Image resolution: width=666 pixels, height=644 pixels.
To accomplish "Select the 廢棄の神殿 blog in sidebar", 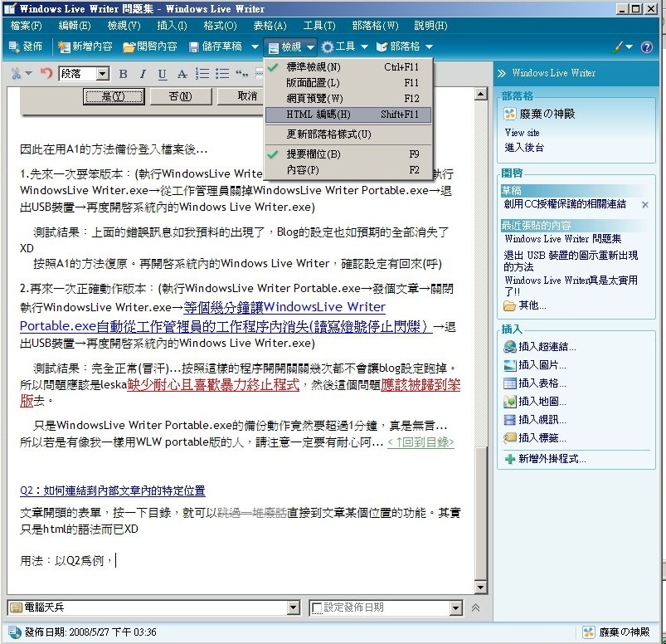I will [539, 114].
